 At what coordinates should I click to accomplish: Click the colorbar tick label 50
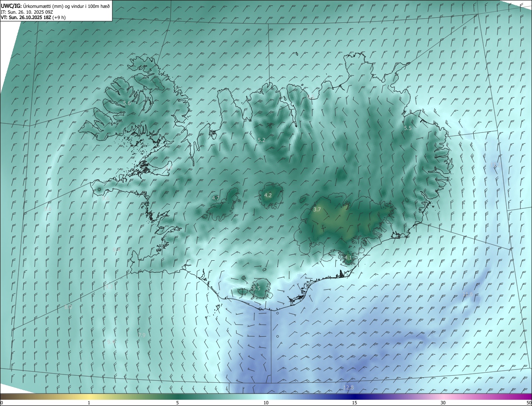pos(529,403)
